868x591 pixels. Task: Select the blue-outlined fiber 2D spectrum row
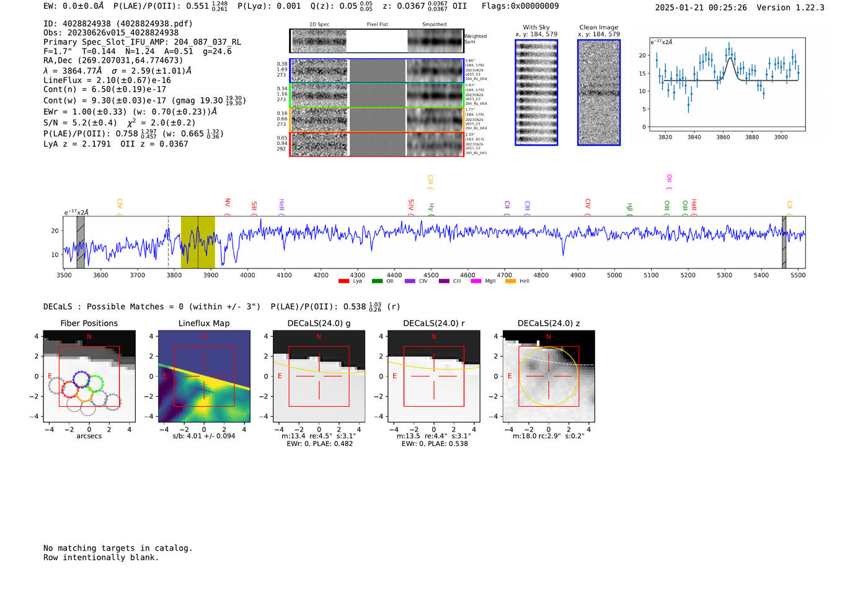(x=376, y=71)
